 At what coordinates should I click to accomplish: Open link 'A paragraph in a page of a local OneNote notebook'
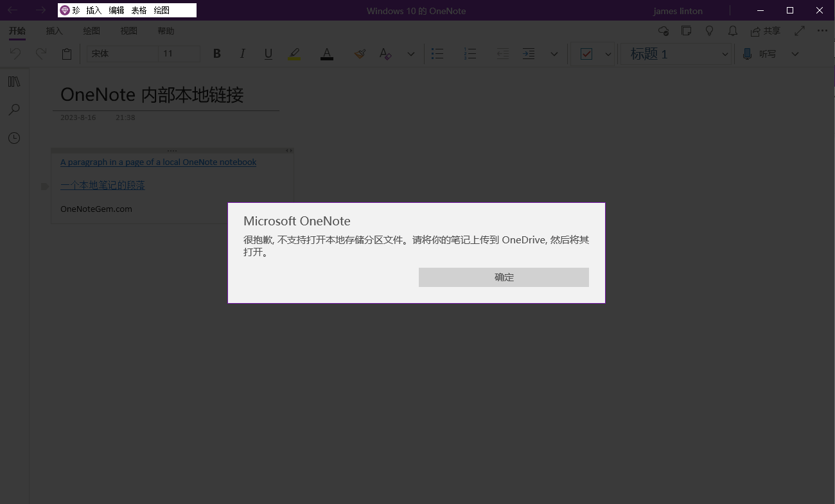(158, 162)
